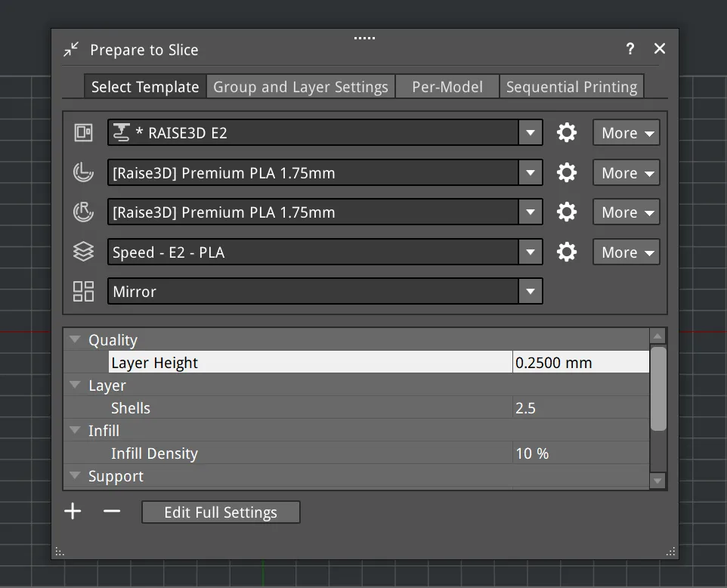Click the print mode grid icon beside Mirror
727x588 pixels.
(83, 291)
